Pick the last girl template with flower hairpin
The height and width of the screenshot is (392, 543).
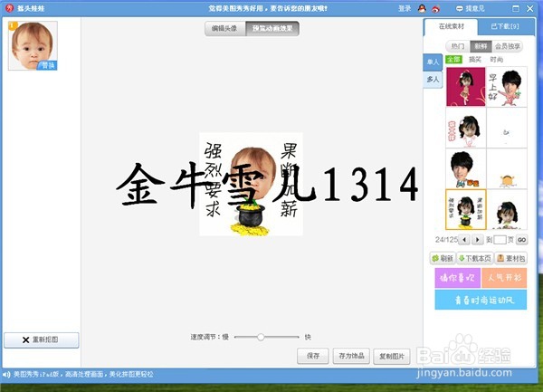(x=507, y=209)
